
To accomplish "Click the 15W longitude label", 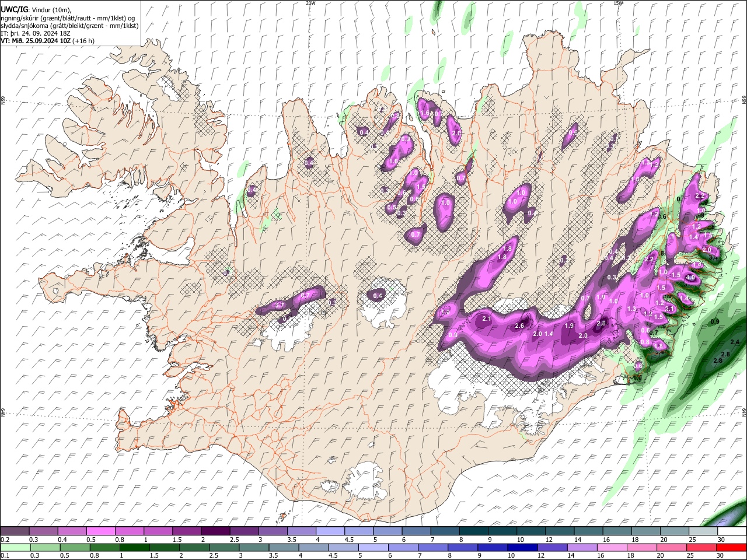I will 618,3.
